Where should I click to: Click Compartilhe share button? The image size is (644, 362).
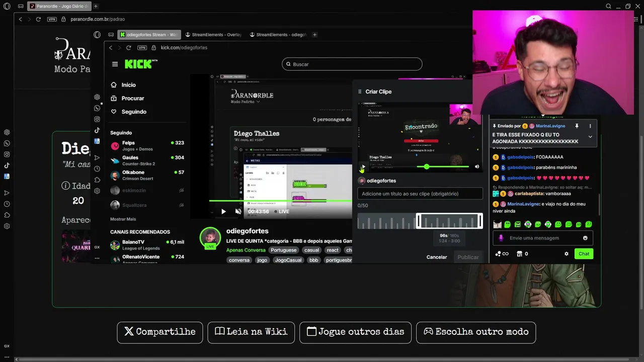(x=160, y=332)
